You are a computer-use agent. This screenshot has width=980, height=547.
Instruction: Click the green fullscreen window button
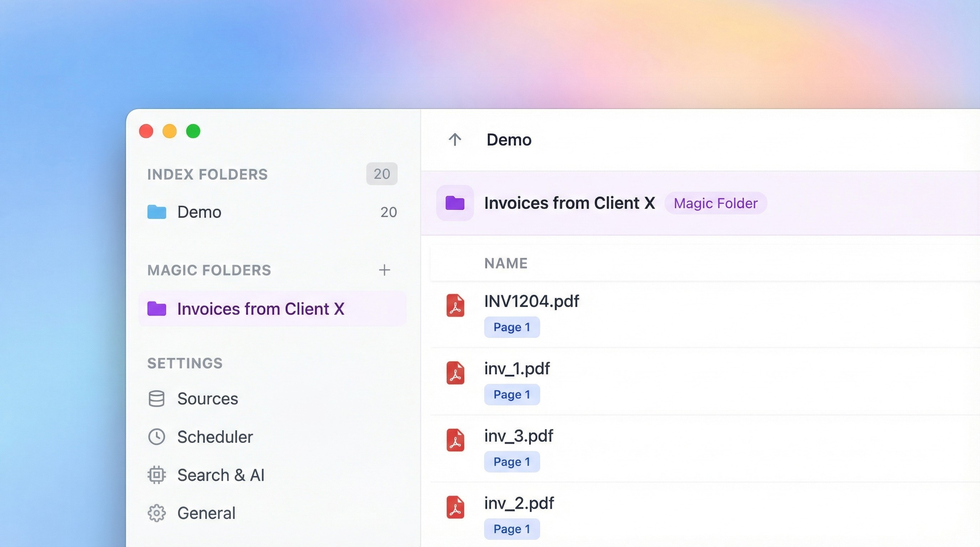pyautogui.click(x=193, y=131)
